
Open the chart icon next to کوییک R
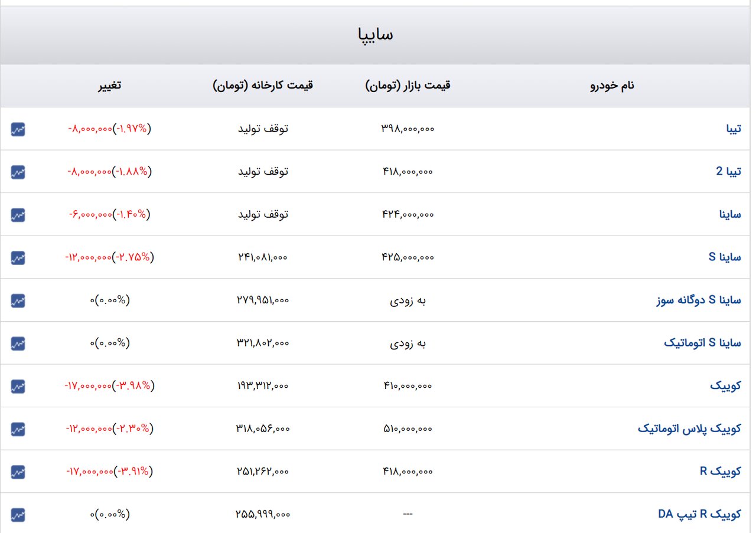point(17,472)
